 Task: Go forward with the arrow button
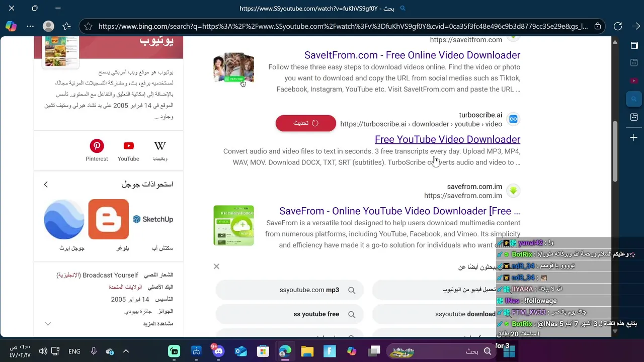(x=635, y=26)
